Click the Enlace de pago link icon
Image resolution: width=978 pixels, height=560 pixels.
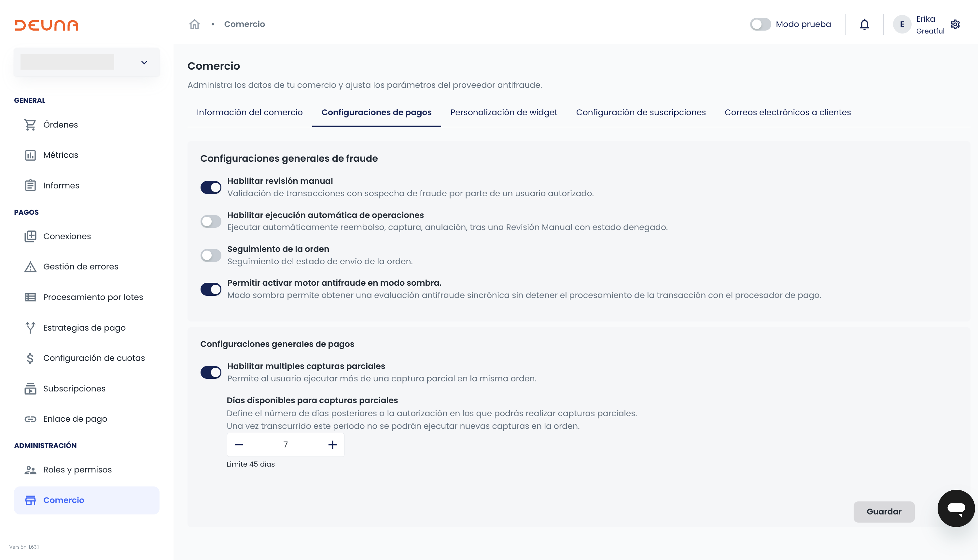coord(30,419)
